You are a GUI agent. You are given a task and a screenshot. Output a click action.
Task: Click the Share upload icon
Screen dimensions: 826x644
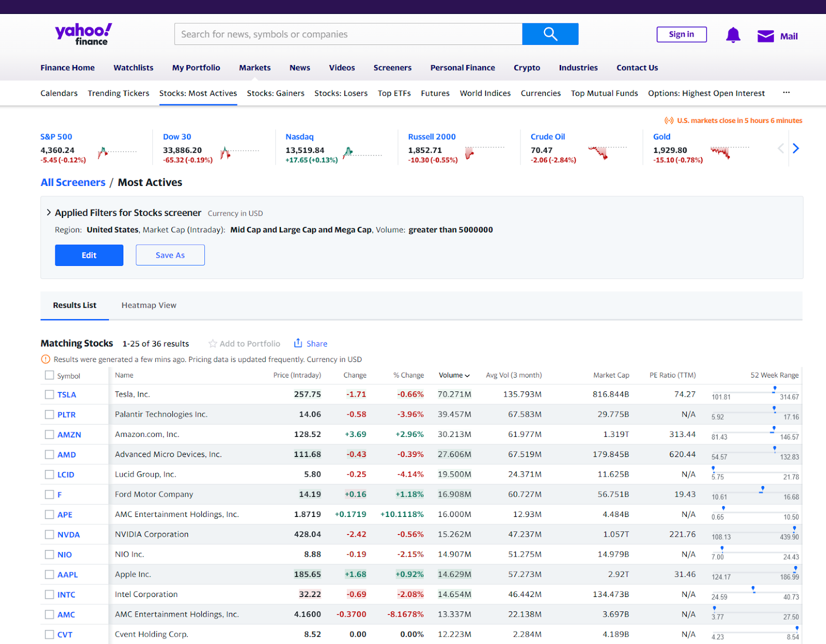click(x=298, y=343)
